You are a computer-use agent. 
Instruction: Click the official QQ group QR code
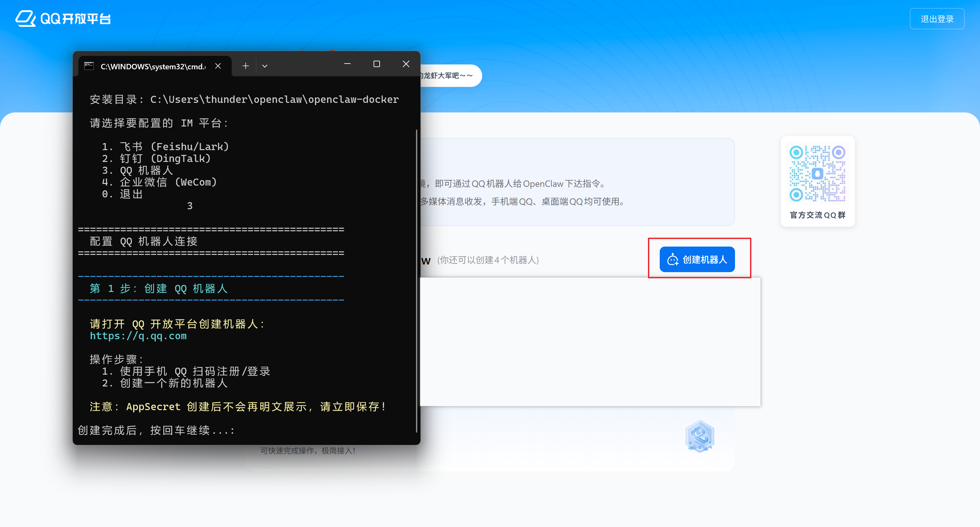817,174
